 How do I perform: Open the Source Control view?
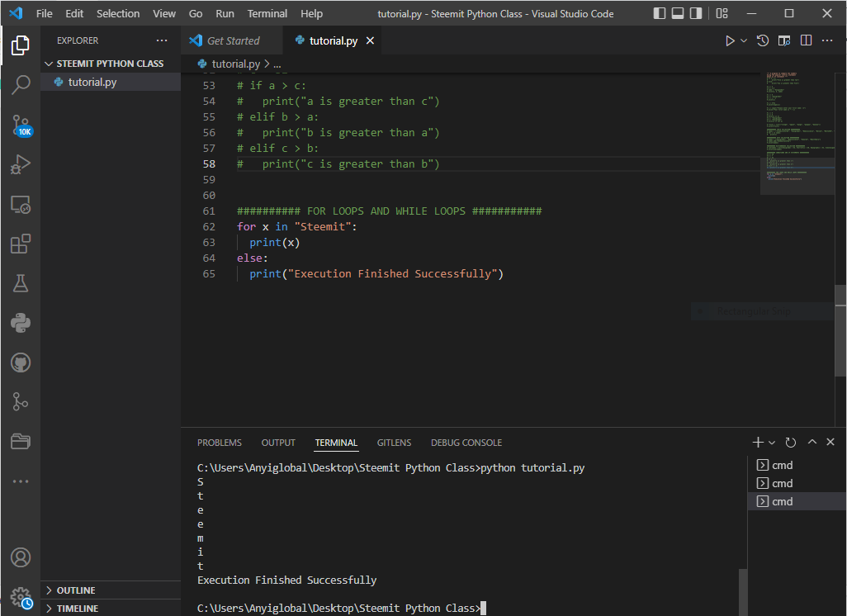click(21, 125)
